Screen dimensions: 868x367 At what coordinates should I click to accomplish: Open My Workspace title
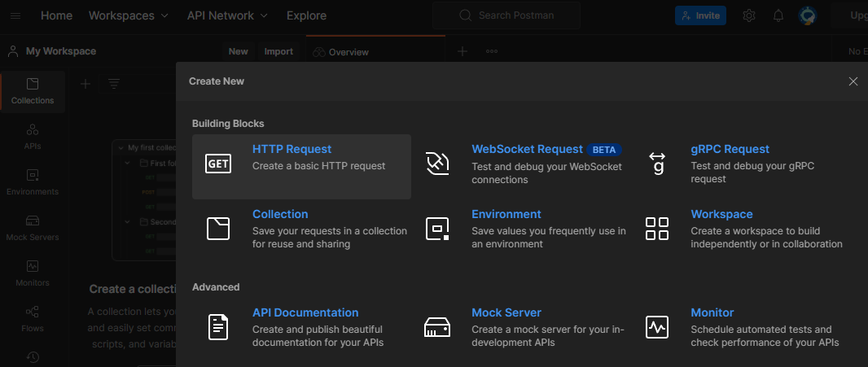tap(61, 51)
